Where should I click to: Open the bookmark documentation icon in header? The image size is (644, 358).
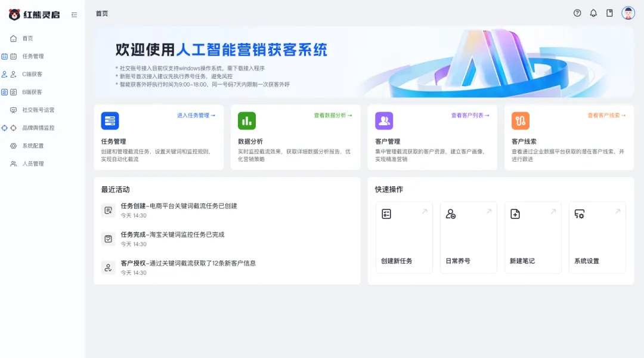tap(609, 13)
